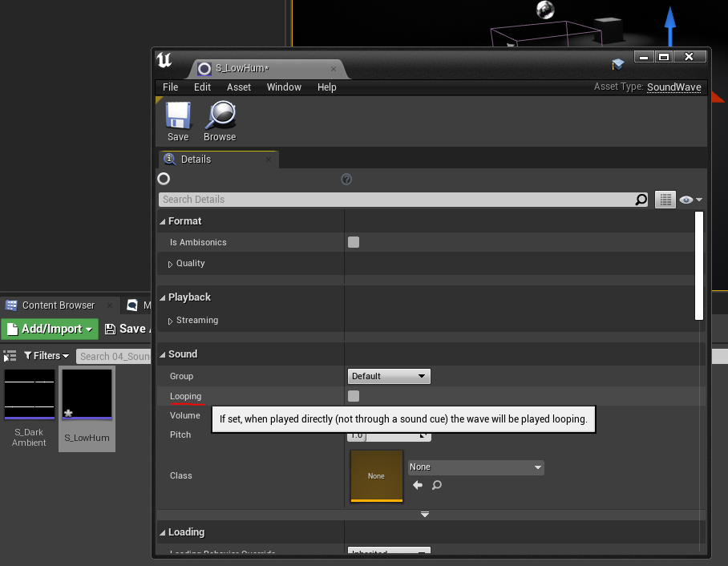The width and height of the screenshot is (728, 566).
Task: Open the Group dropdown set to Default
Action: point(390,376)
